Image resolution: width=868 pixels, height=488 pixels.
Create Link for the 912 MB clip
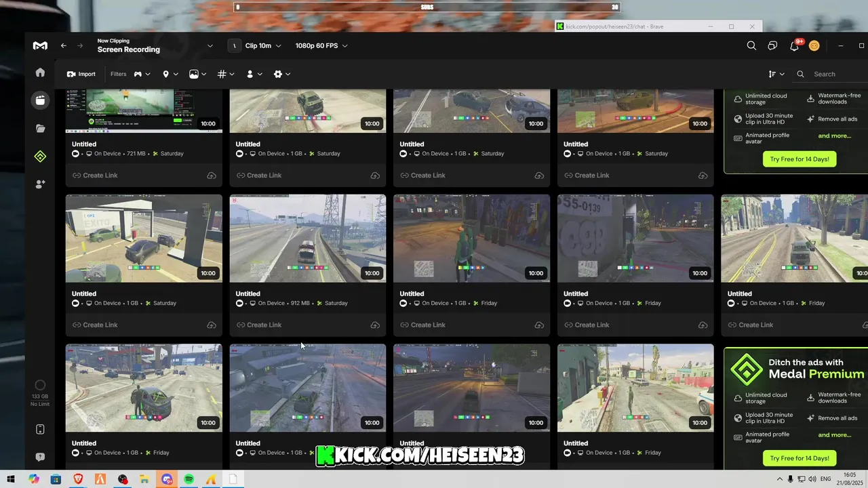[x=259, y=325]
